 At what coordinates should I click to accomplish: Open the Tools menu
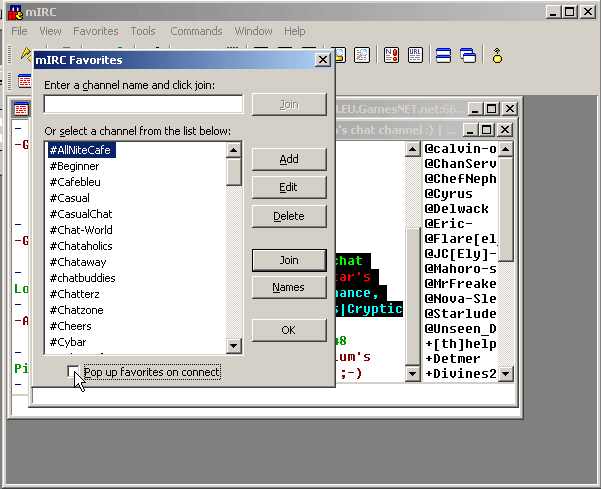[143, 31]
